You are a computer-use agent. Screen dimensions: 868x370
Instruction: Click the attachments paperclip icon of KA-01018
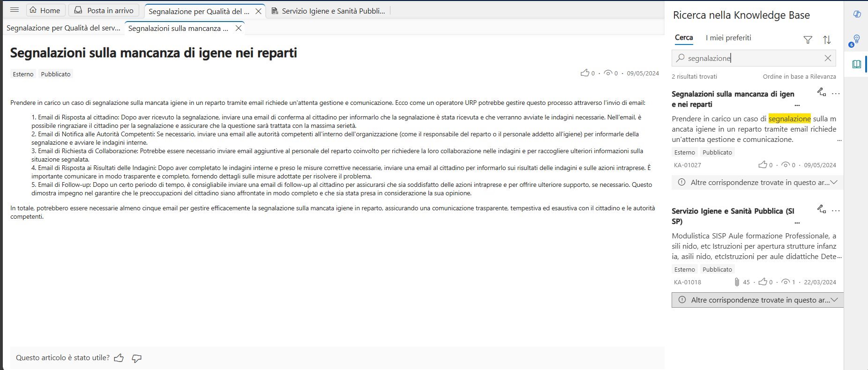point(737,282)
